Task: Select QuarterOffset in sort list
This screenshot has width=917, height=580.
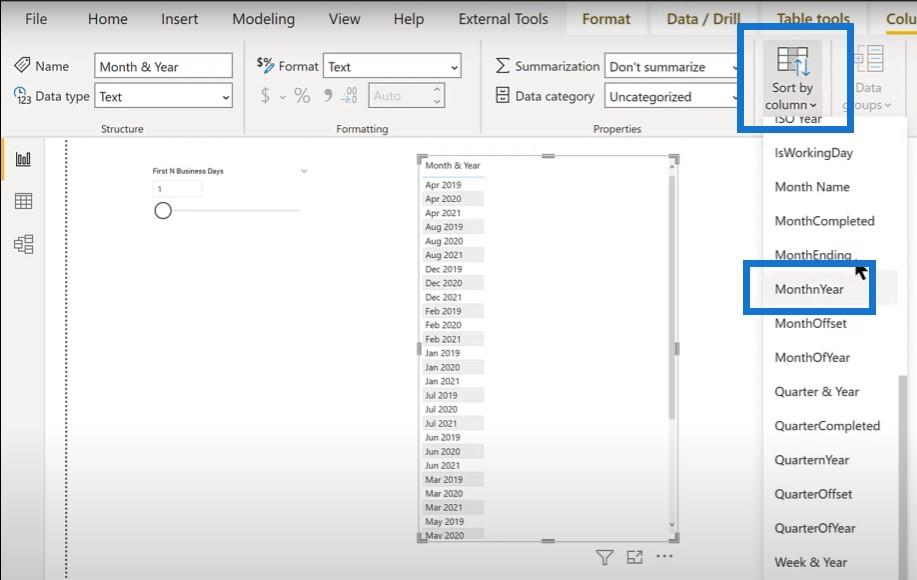Action: coord(813,494)
